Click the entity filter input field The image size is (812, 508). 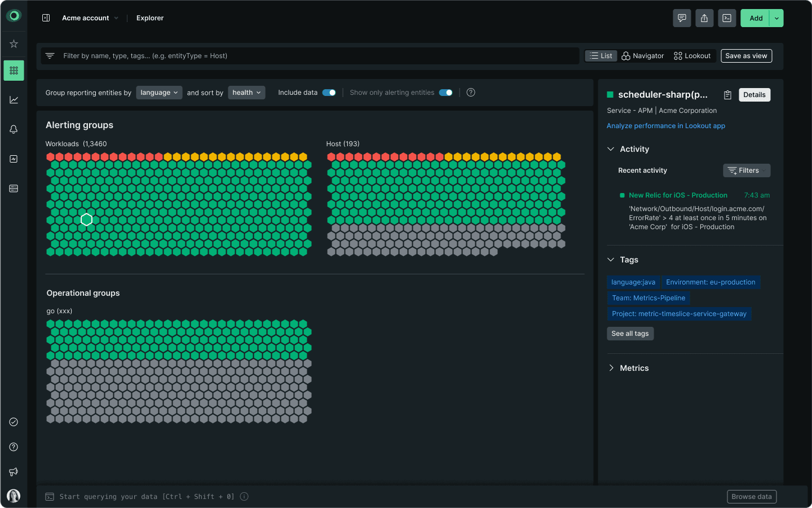coord(316,56)
